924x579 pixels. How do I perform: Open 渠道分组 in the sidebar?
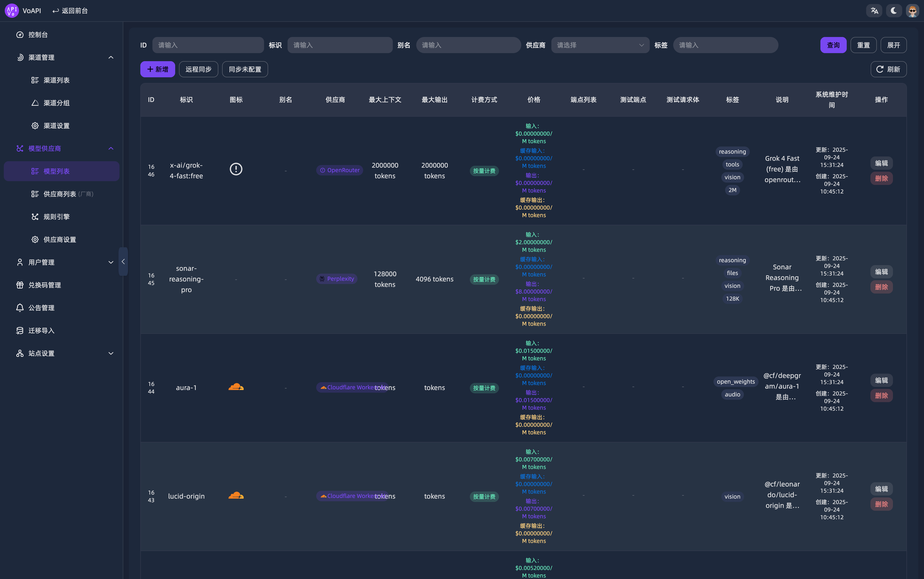tap(56, 103)
